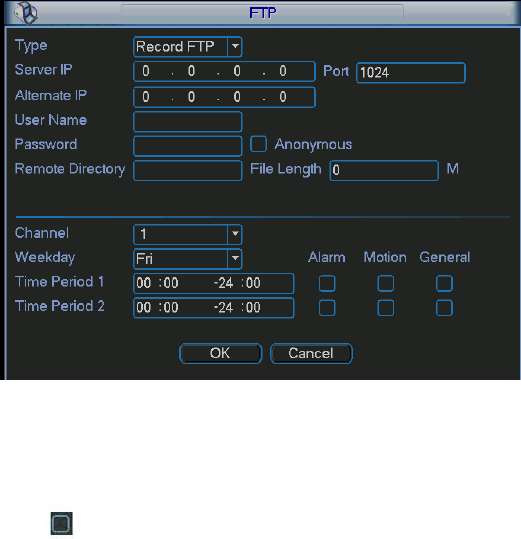Click the Password input field

click(188, 146)
